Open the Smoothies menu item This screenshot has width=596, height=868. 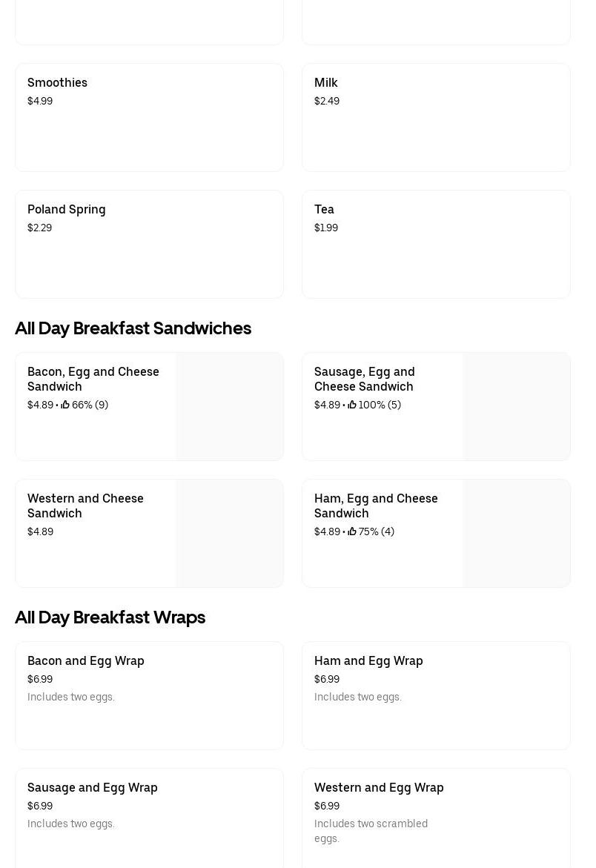(x=58, y=82)
